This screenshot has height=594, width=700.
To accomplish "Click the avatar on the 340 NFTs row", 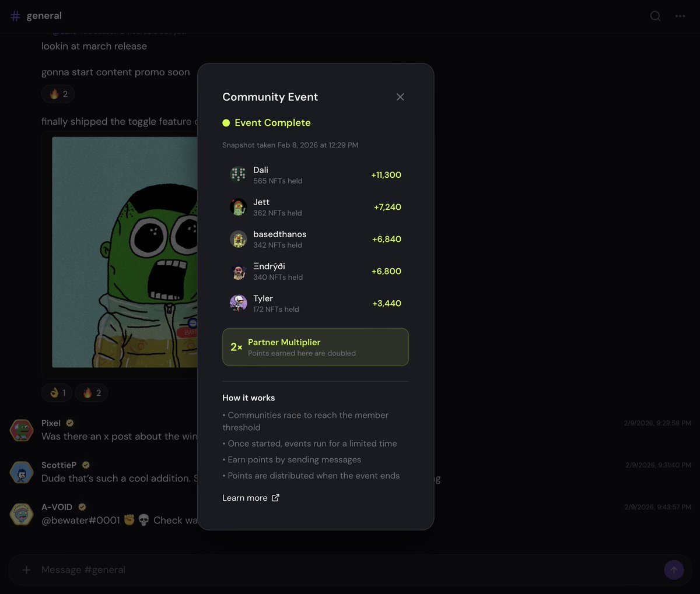I will [x=238, y=271].
